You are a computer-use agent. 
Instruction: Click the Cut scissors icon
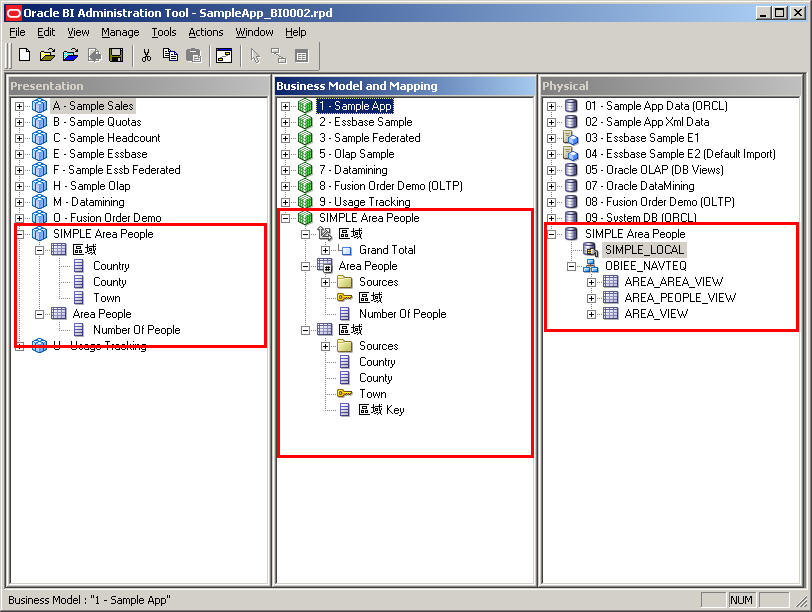(147, 55)
